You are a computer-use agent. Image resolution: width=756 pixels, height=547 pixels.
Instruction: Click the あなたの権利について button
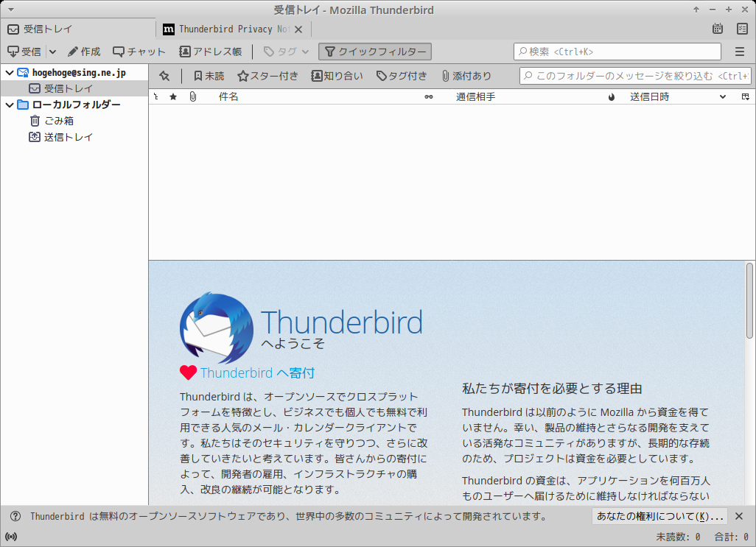tap(660, 516)
